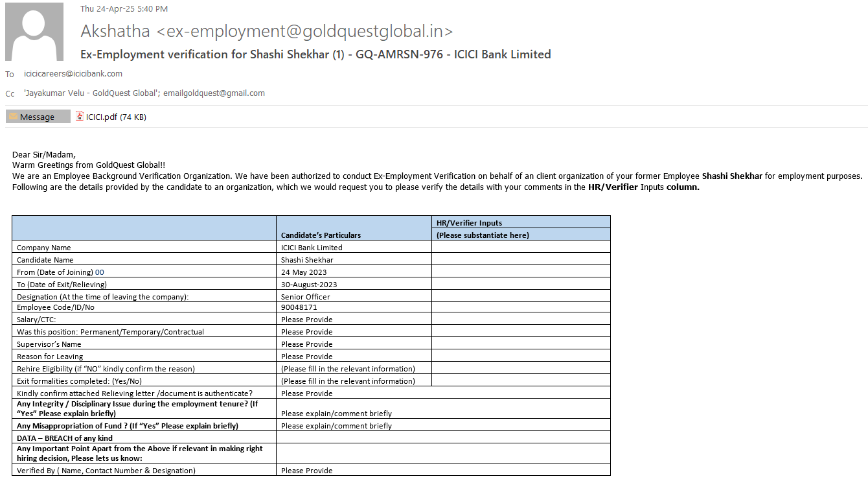The width and height of the screenshot is (868, 481).
Task: Click 'Please Provide' in the Supervisor's Name row
Action: coord(307,344)
